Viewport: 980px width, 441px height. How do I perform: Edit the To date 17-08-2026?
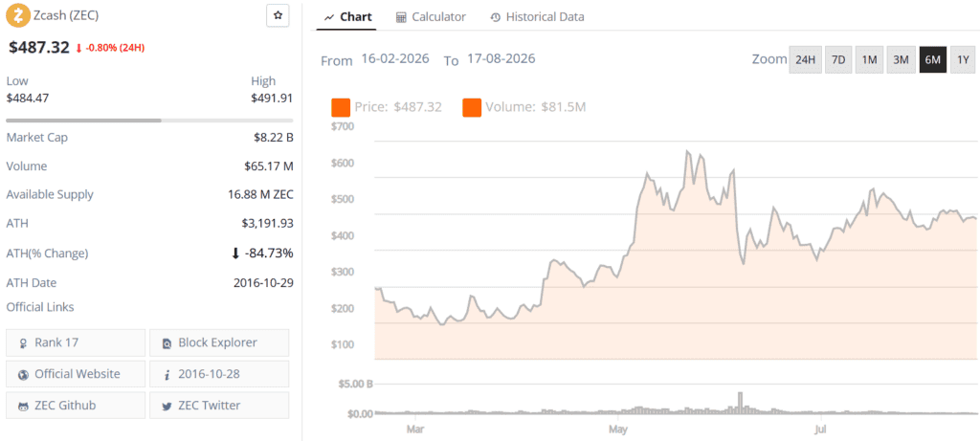[x=501, y=59]
